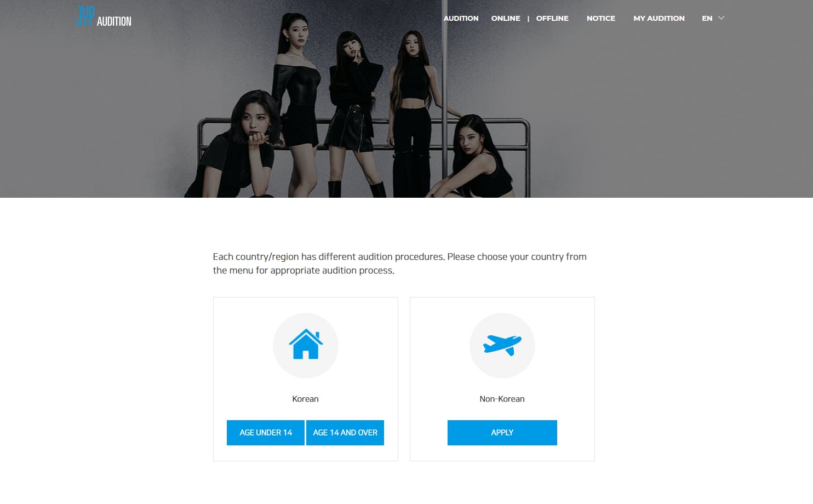Select the Korean applicant card
This screenshot has width=813, height=504.
point(306,379)
